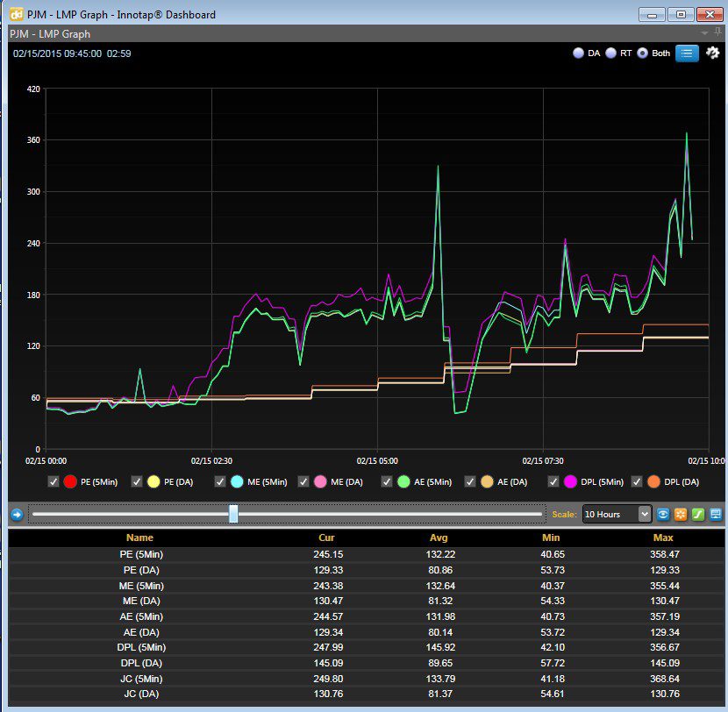Select the PE (DA) table row name
Screen dimensions: 728x712
(141, 570)
